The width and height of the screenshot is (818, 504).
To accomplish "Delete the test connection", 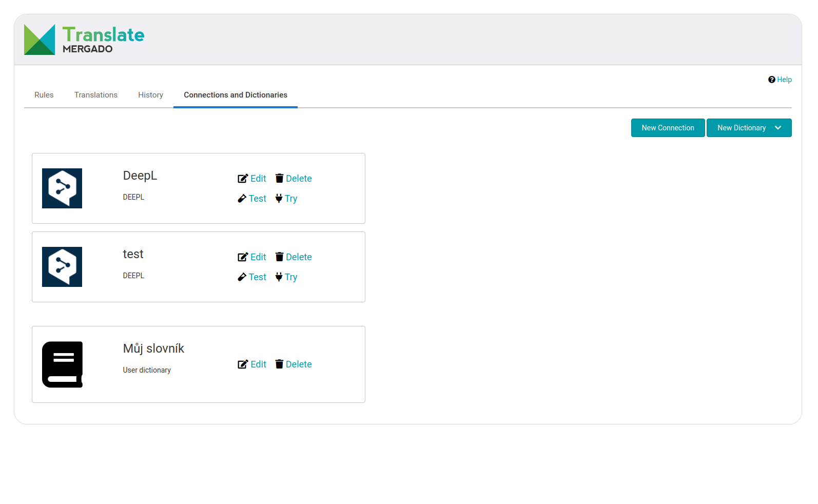I will 299,257.
